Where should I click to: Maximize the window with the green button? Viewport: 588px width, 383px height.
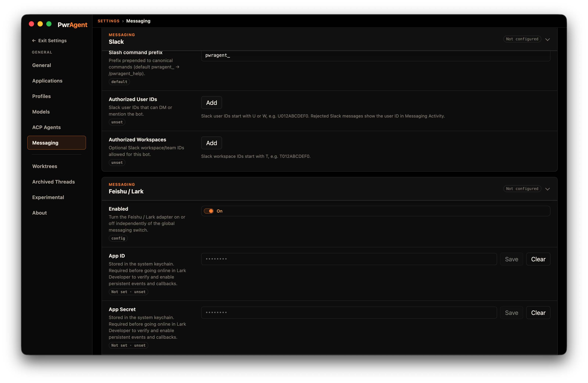coord(49,24)
